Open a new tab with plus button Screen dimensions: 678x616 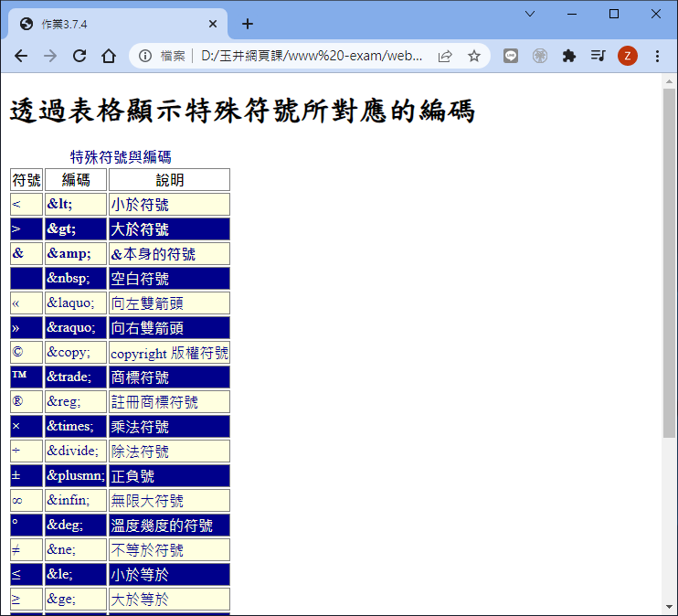coord(248,24)
